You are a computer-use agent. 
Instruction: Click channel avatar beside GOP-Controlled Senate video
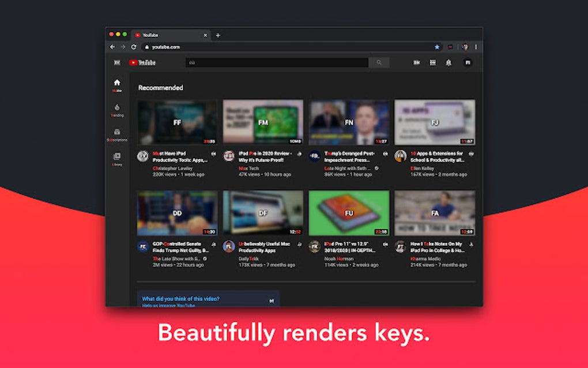pyautogui.click(x=142, y=246)
